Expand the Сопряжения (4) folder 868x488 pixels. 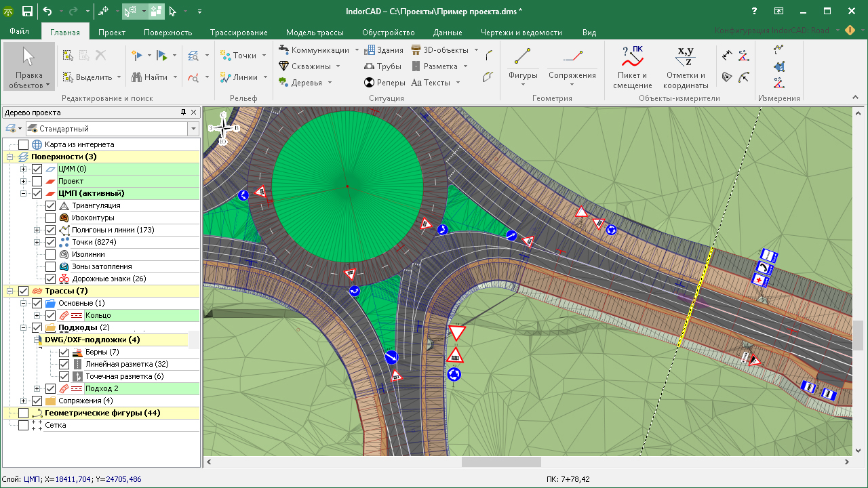coord(23,401)
